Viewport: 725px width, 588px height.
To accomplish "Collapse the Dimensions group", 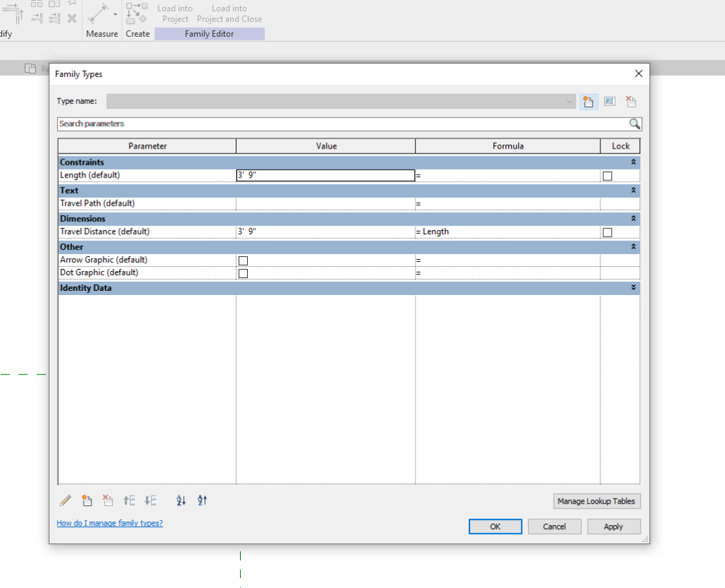I will click(634, 219).
